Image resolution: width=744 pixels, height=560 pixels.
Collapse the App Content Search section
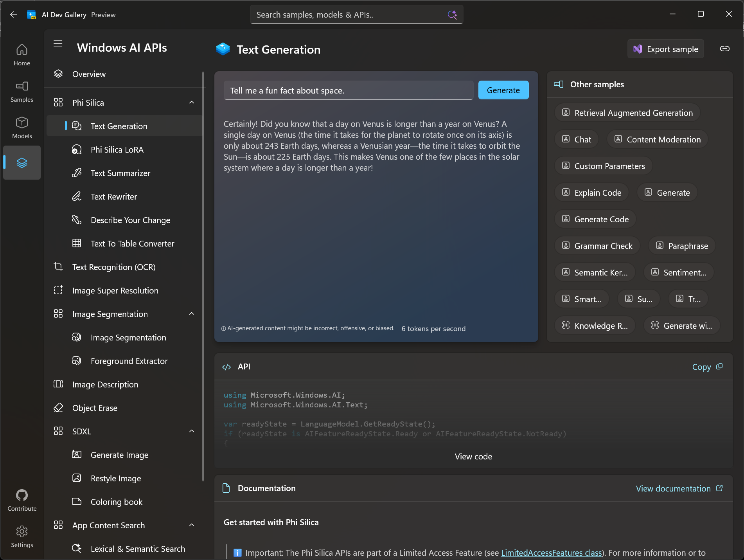191,525
